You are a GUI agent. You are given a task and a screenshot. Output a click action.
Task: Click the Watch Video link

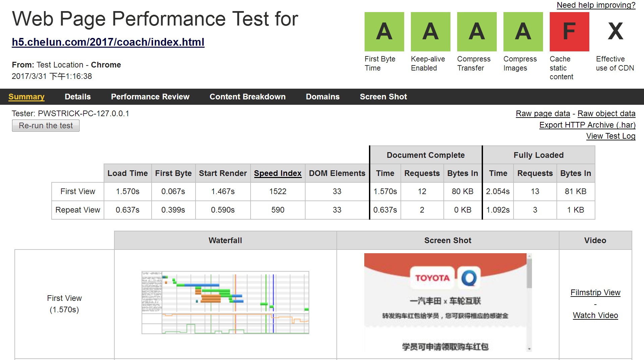click(x=595, y=315)
